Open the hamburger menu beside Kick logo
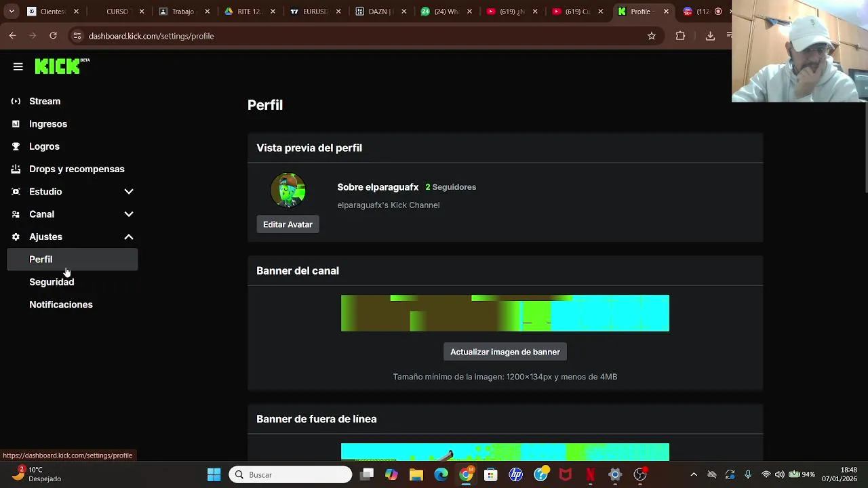 coord(18,66)
